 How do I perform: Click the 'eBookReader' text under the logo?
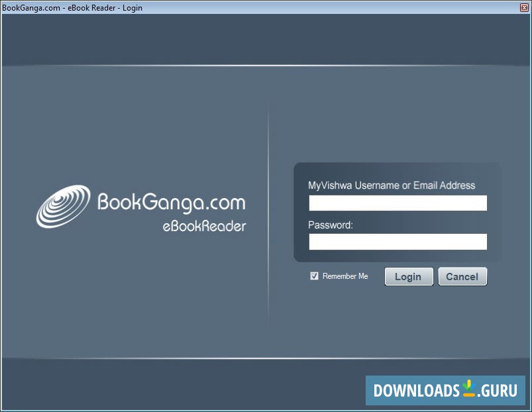point(204,227)
